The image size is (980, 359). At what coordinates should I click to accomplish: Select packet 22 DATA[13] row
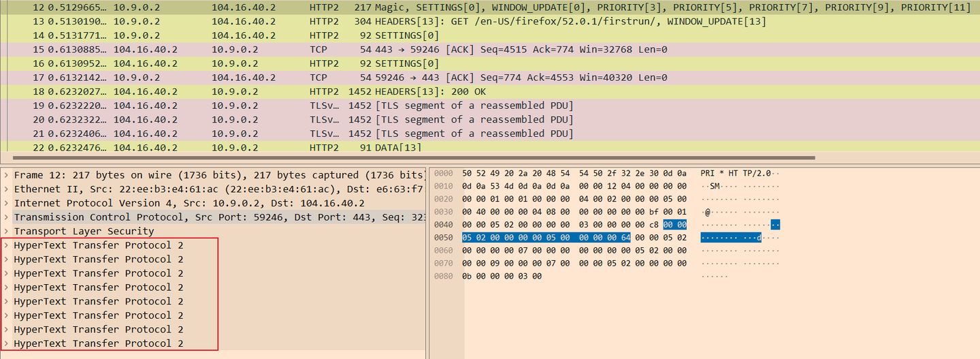[x=490, y=147]
